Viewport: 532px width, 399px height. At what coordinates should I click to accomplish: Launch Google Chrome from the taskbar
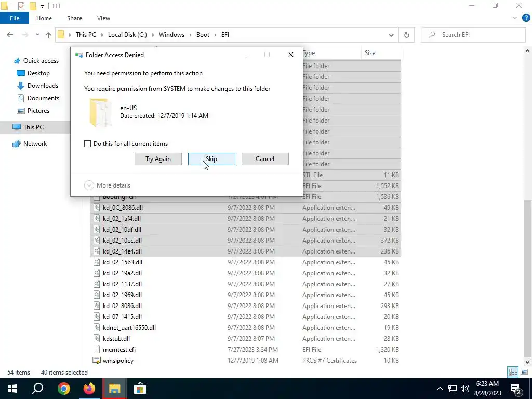pyautogui.click(x=63, y=389)
